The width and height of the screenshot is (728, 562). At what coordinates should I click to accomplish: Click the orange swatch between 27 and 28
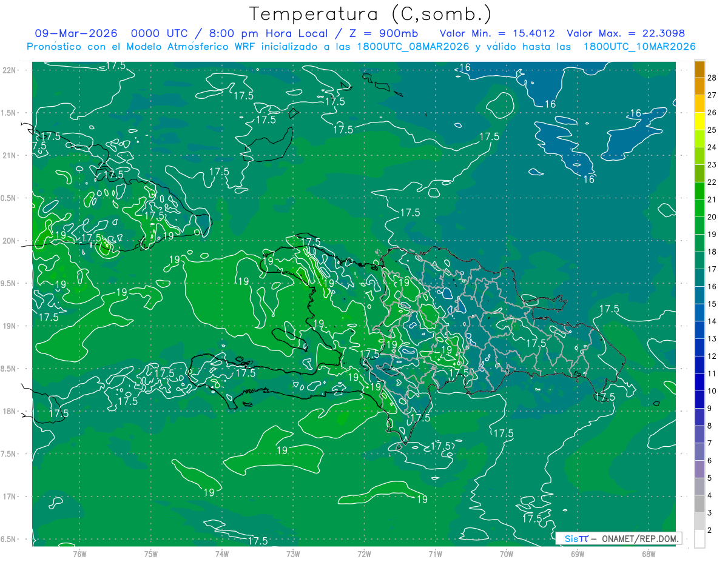pos(699,86)
